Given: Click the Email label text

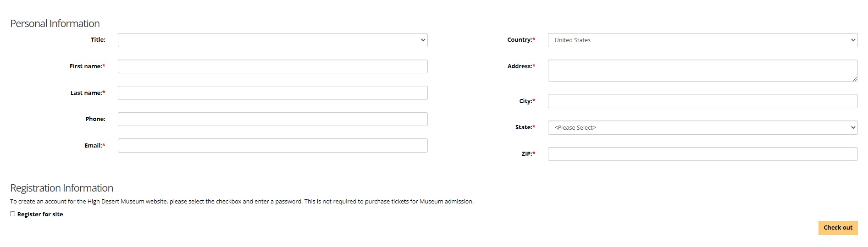Looking at the screenshot, I should coord(94,145).
